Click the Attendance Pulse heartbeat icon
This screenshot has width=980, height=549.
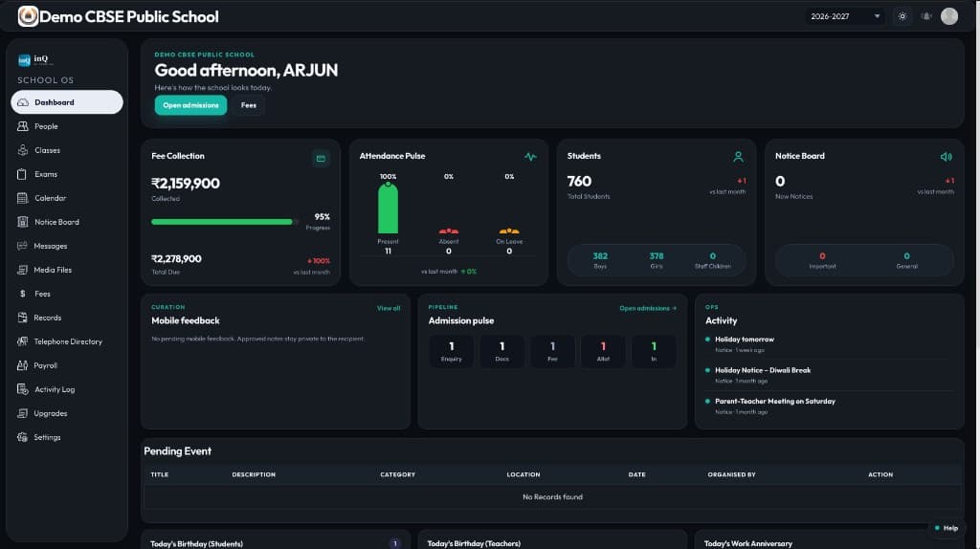[x=530, y=157]
